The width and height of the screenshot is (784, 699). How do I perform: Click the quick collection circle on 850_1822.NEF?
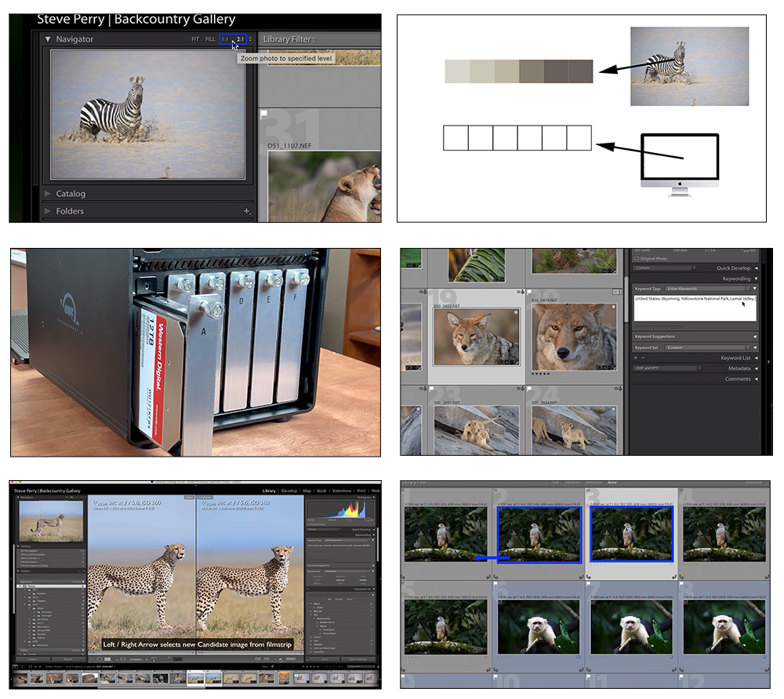(x=516, y=313)
